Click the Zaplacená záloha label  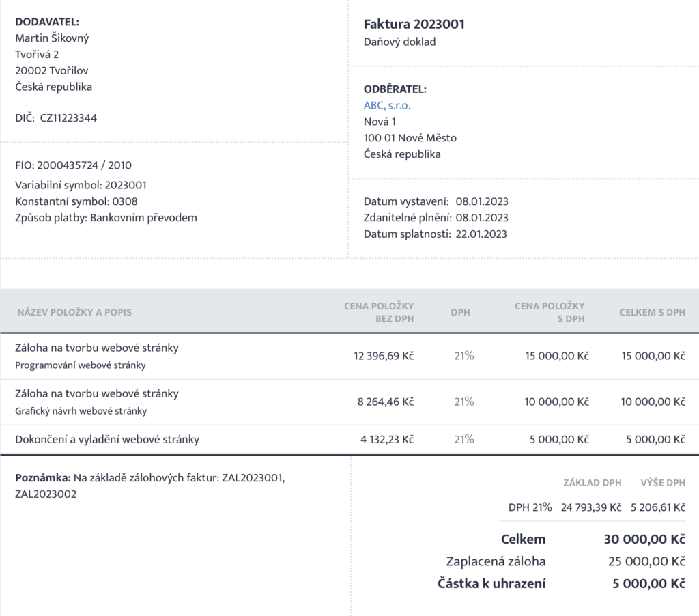pos(496,561)
